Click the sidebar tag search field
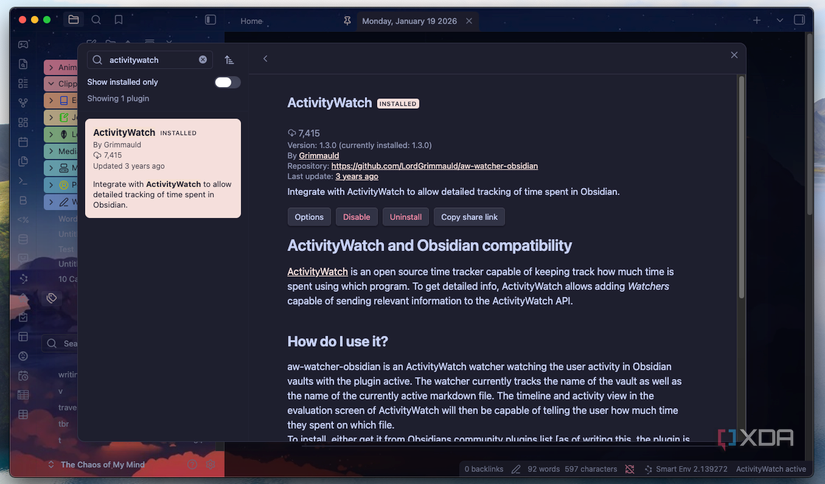The width and height of the screenshot is (825, 484). [60, 344]
